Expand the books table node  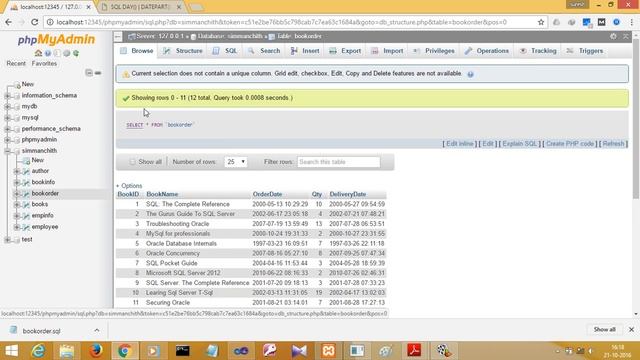[x=17, y=204]
